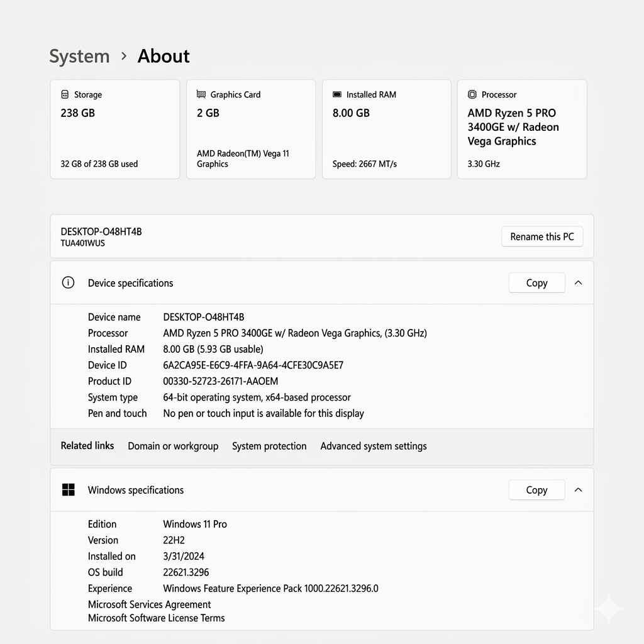Viewport: 644px width, 644px height.
Task: Click the Device specifications info icon
Action: 68,282
